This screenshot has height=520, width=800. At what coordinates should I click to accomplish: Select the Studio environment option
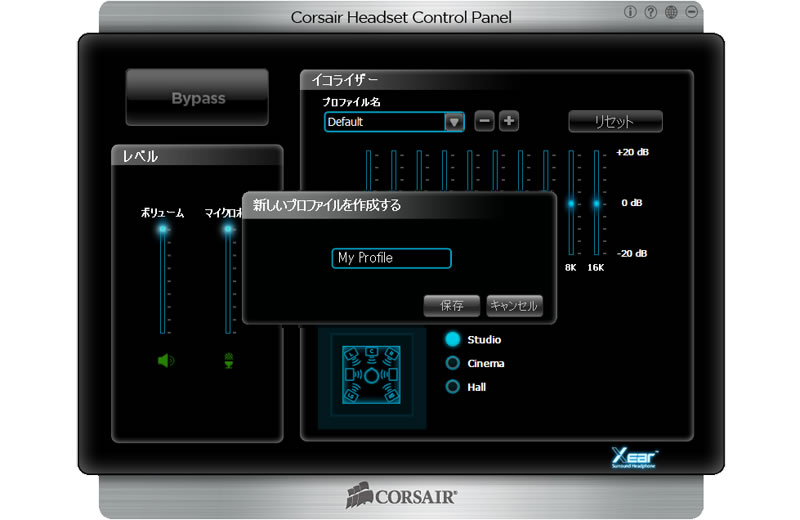point(473,339)
